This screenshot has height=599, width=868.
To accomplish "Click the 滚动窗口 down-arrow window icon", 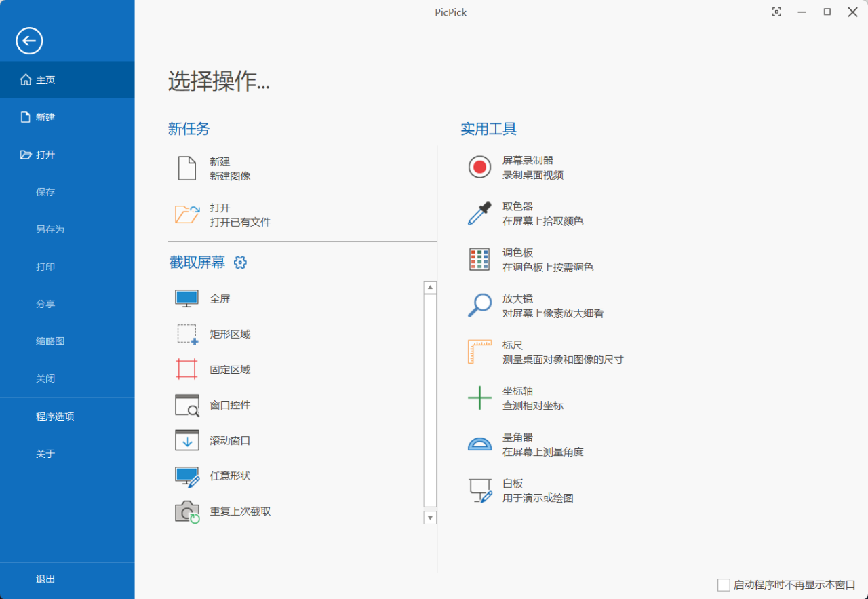I will [187, 440].
